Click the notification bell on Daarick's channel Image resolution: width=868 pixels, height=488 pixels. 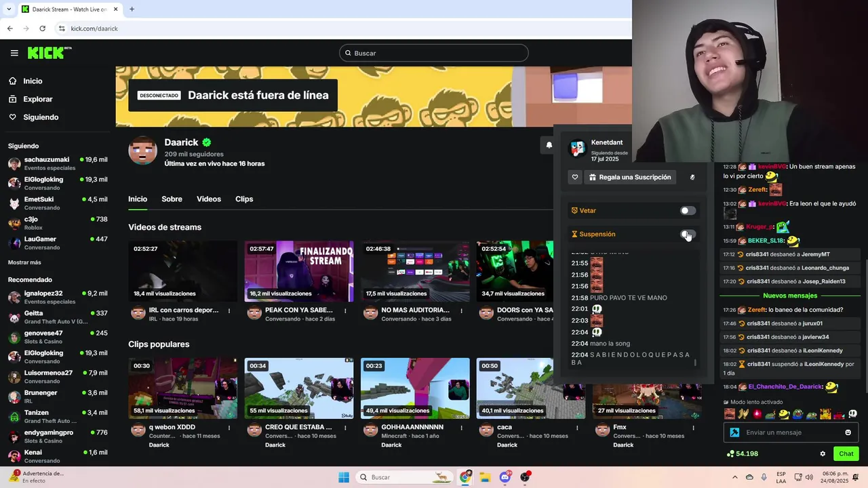[549, 145]
